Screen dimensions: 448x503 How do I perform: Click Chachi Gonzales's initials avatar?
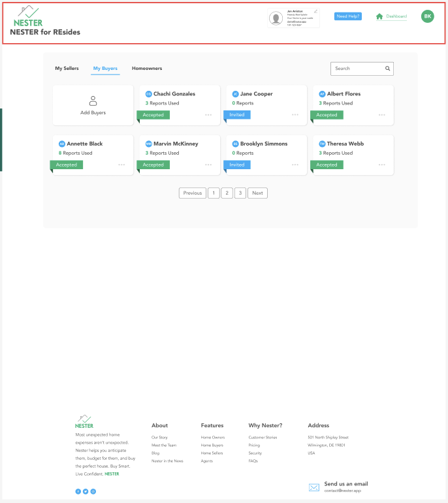pyautogui.click(x=148, y=94)
